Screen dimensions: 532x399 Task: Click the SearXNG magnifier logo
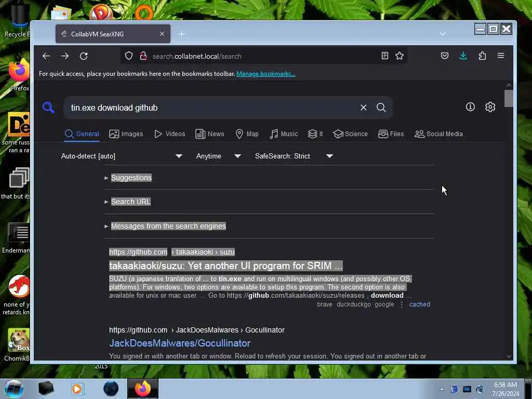click(x=48, y=108)
